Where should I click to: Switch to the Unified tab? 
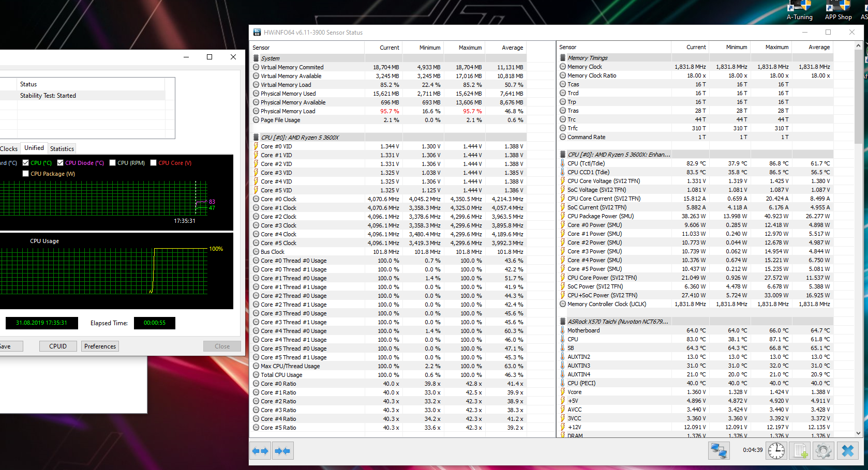tap(34, 148)
